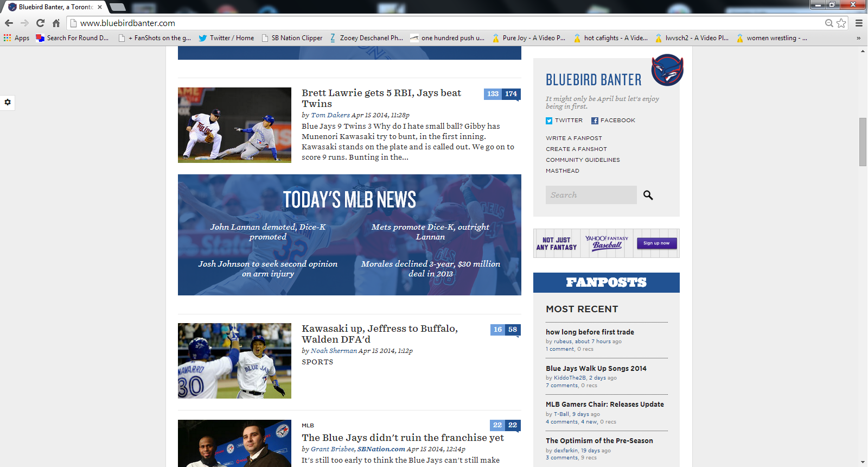Viewport: 868px width, 467px height.
Task: Reload the page with the refresh icon
Action: point(40,23)
